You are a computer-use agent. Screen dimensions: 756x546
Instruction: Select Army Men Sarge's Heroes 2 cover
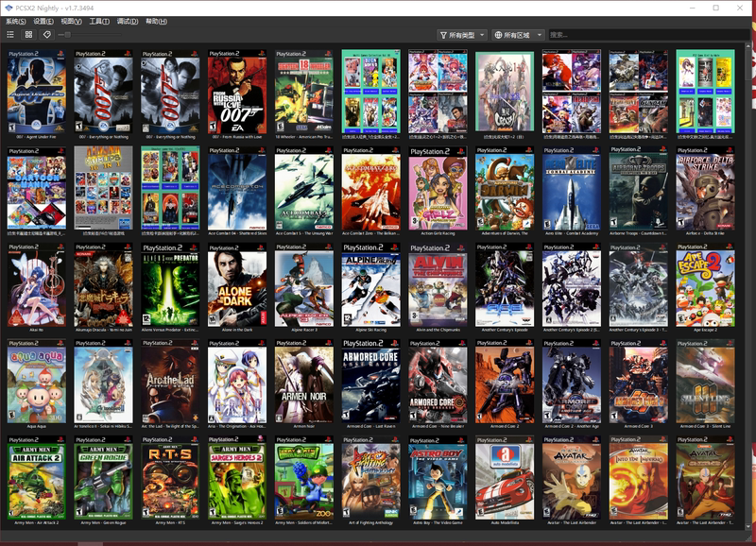click(x=237, y=478)
